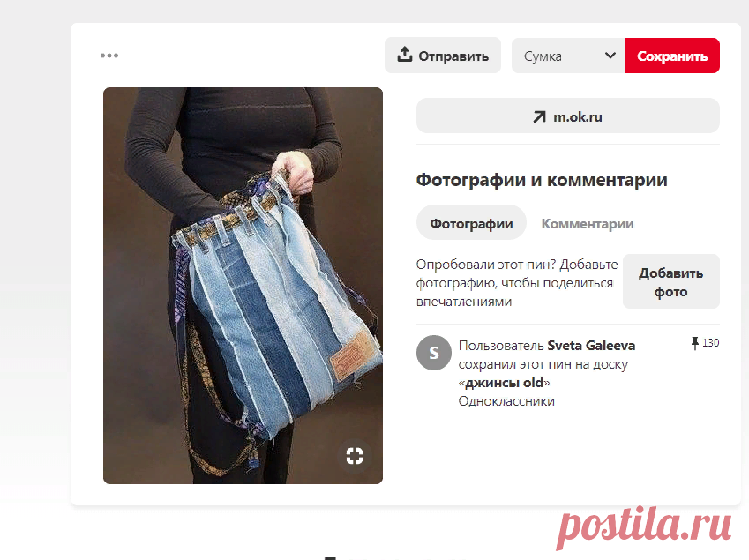Open the Sveta Galeeva profile link

(591, 345)
